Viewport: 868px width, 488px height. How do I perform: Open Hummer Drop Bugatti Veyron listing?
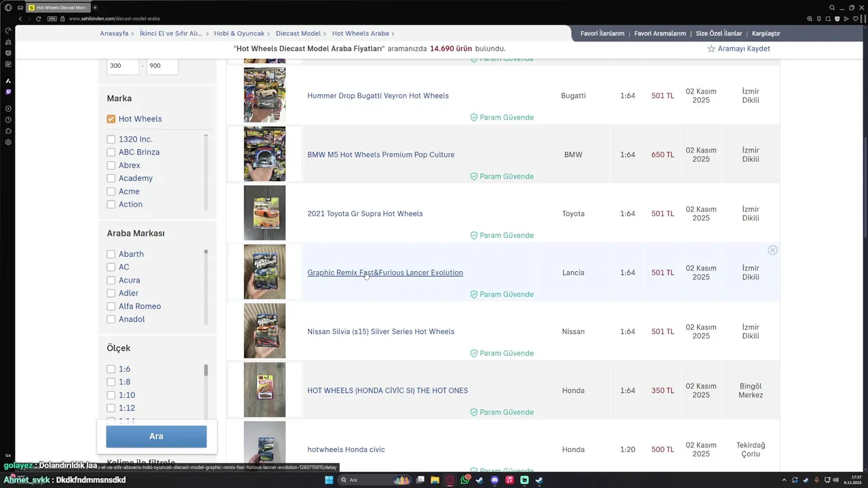pos(378,96)
